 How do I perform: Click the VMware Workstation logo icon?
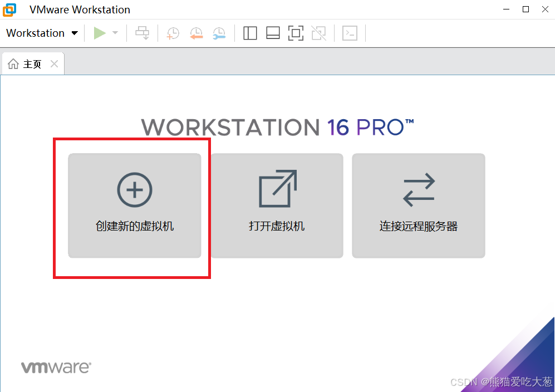click(x=9, y=9)
